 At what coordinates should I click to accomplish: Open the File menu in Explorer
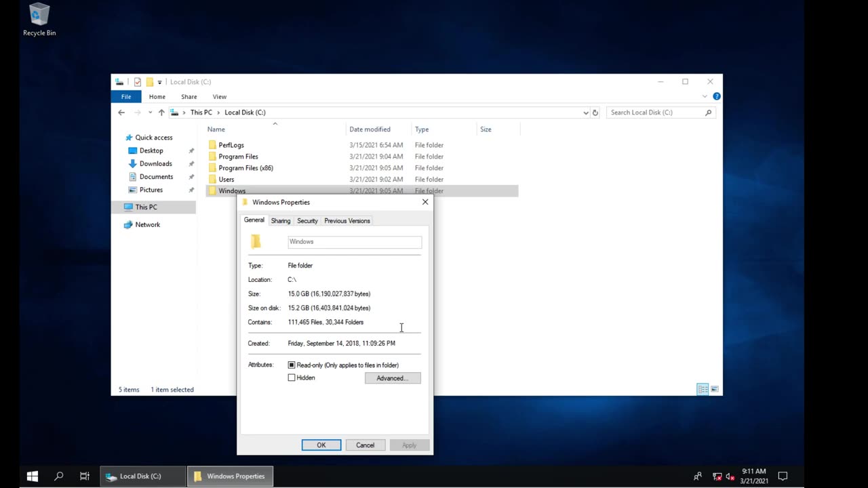126,97
